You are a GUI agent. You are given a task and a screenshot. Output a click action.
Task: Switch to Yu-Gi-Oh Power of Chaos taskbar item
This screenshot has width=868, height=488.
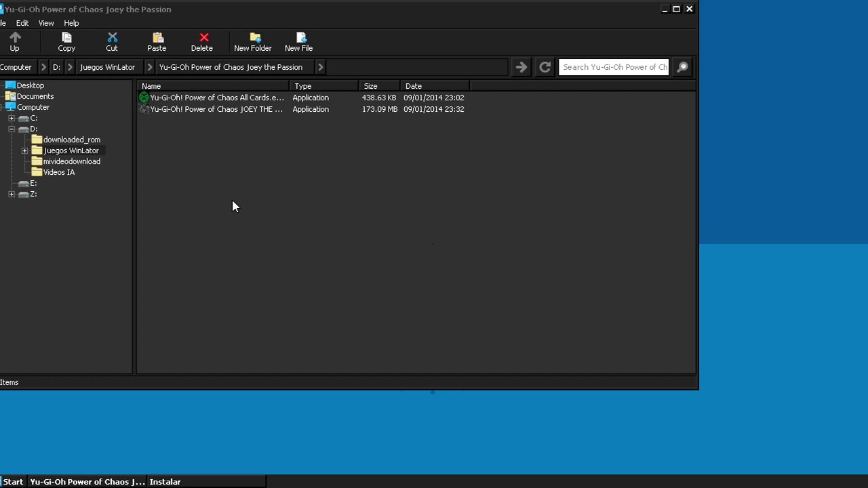pyautogui.click(x=87, y=482)
